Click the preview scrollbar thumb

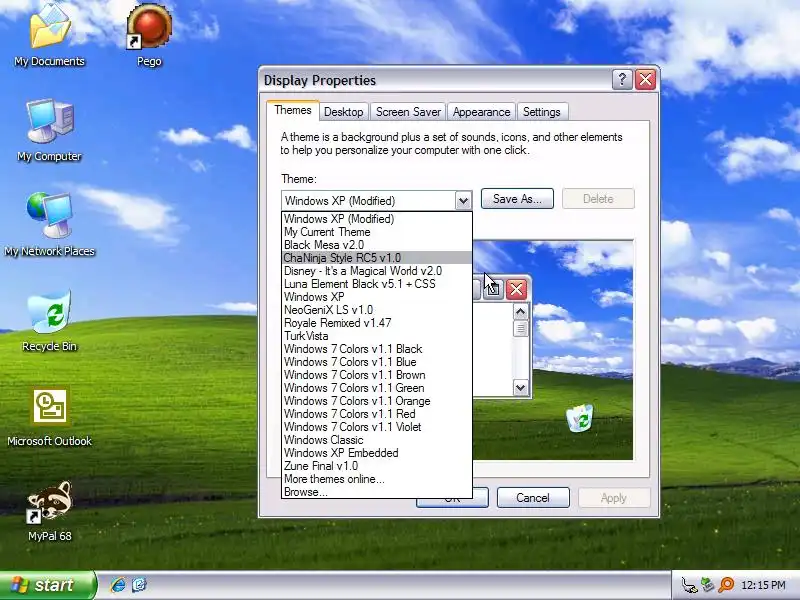point(520,329)
